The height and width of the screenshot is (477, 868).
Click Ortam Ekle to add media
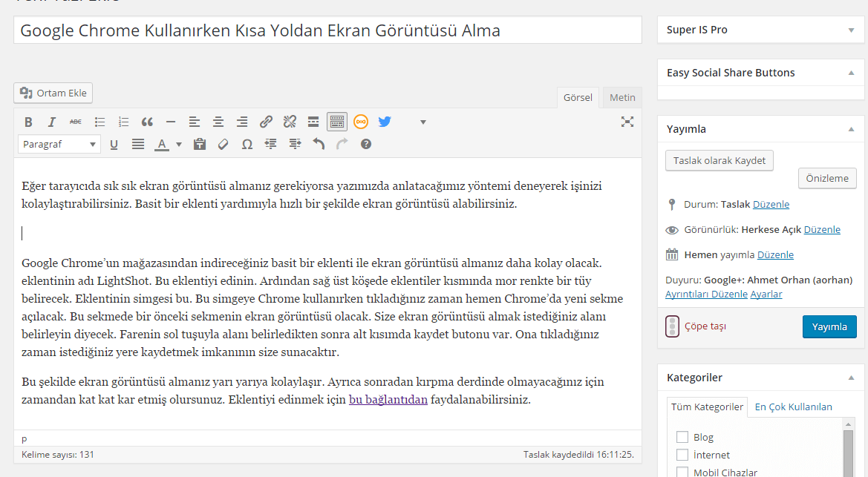point(53,93)
